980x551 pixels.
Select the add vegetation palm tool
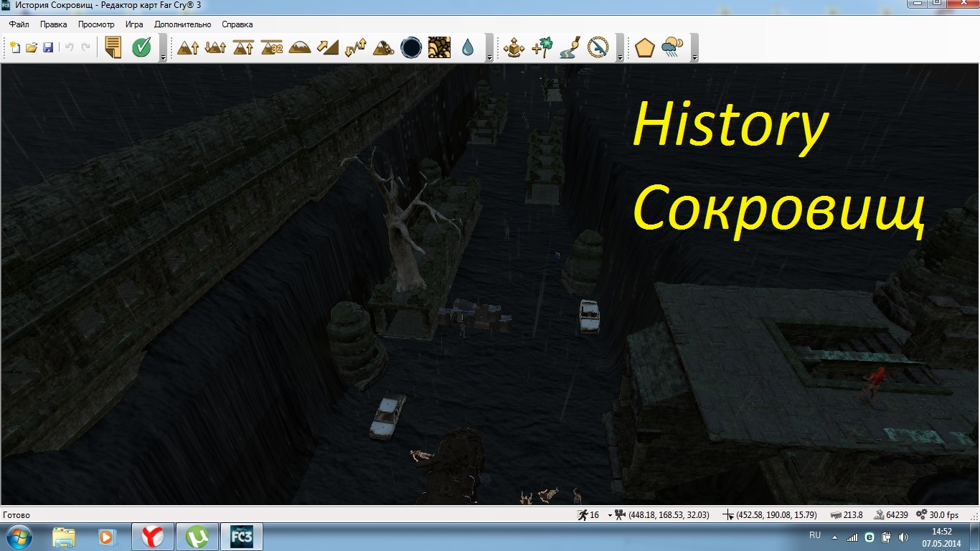pos(542,47)
